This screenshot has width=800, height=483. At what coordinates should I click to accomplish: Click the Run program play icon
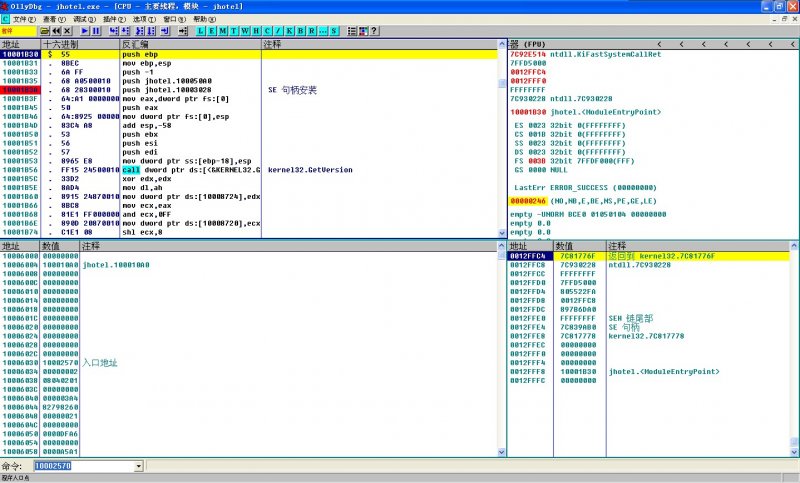[84, 31]
